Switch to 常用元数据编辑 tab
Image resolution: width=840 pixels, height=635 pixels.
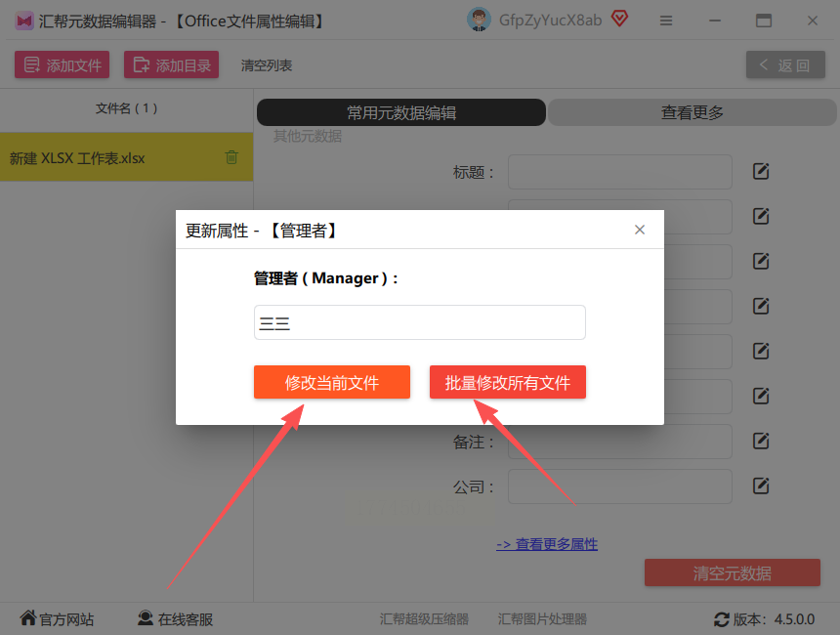tap(401, 112)
